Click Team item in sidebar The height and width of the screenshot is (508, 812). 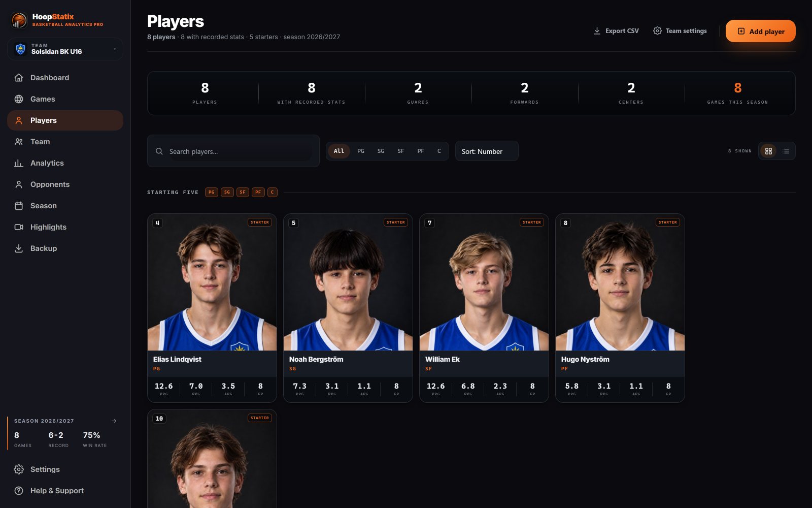(x=65, y=142)
